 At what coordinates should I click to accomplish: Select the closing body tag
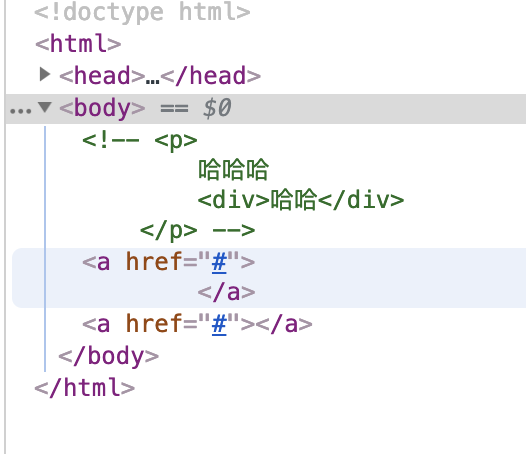point(109,356)
